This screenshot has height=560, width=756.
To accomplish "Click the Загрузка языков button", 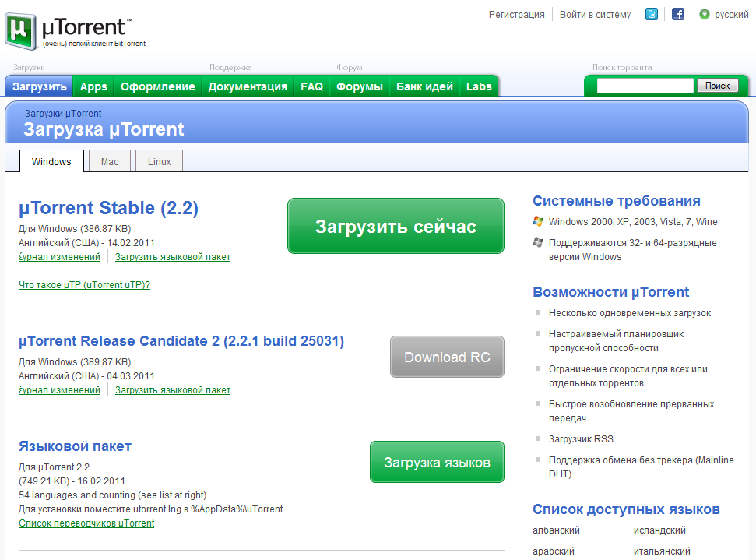I will tap(437, 462).
